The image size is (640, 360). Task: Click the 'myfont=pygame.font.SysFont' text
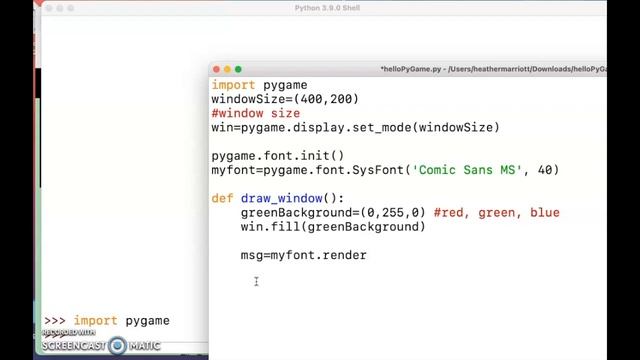pyautogui.click(x=307, y=170)
